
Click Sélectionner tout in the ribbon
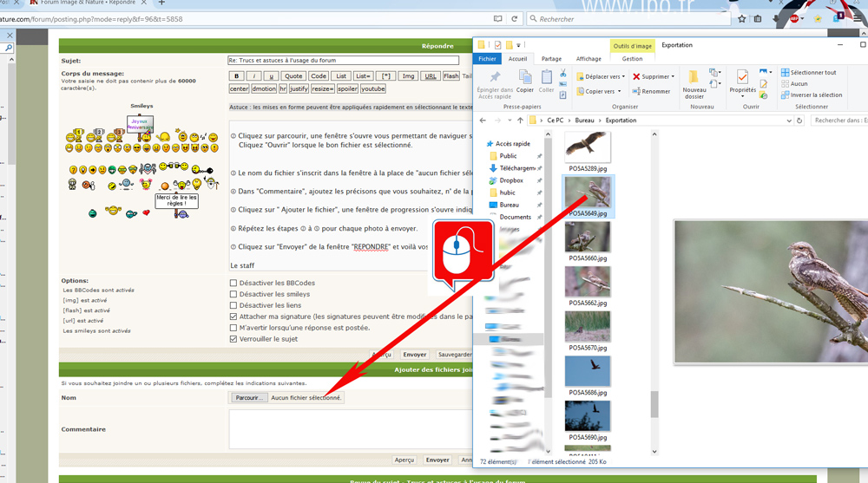point(808,73)
